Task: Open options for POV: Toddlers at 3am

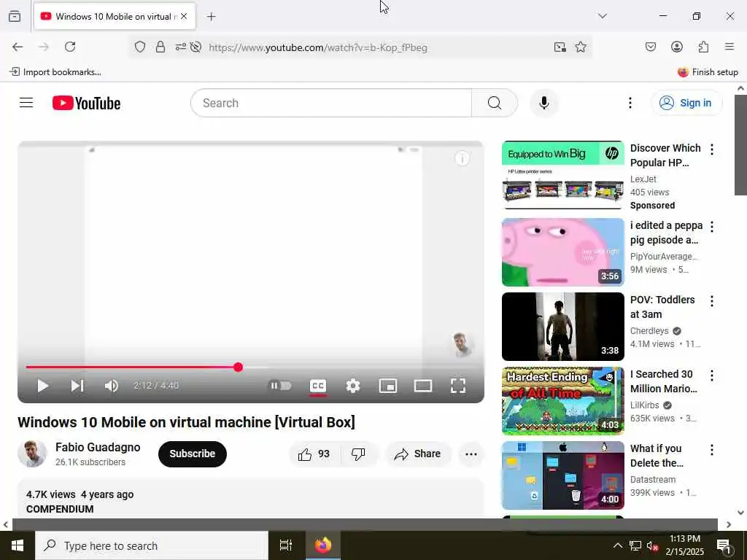Action: click(x=712, y=301)
